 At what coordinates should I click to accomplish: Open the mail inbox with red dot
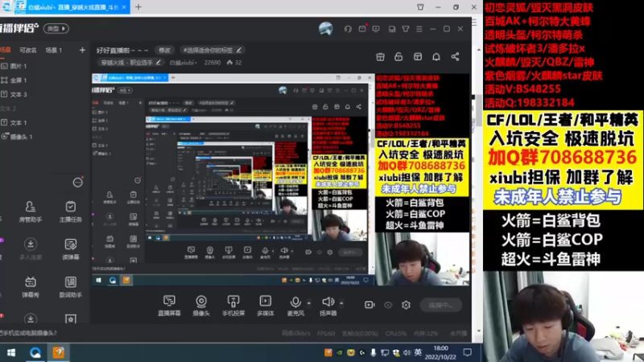(362, 29)
